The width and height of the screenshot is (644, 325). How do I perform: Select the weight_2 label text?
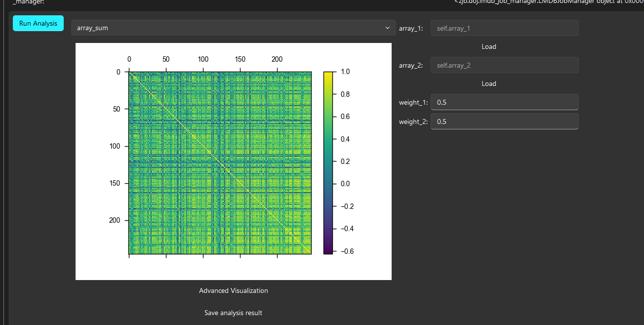click(413, 122)
